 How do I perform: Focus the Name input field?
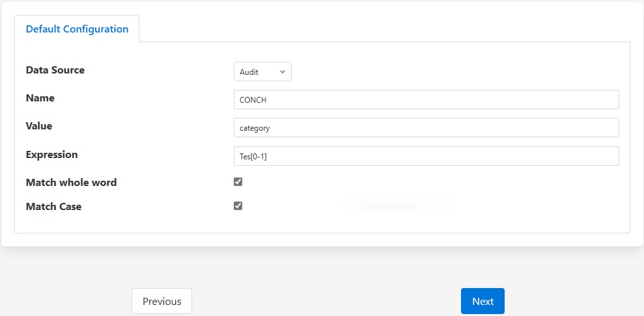426,99
